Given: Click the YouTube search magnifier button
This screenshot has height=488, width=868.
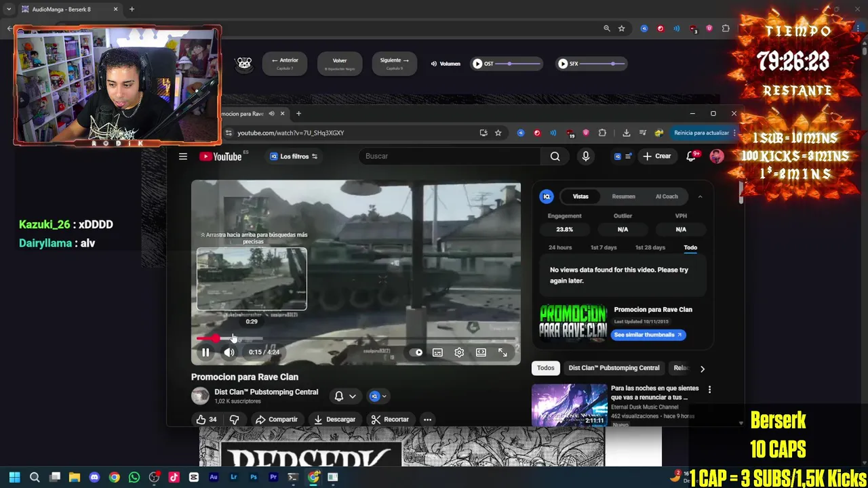Looking at the screenshot, I should (555, 156).
